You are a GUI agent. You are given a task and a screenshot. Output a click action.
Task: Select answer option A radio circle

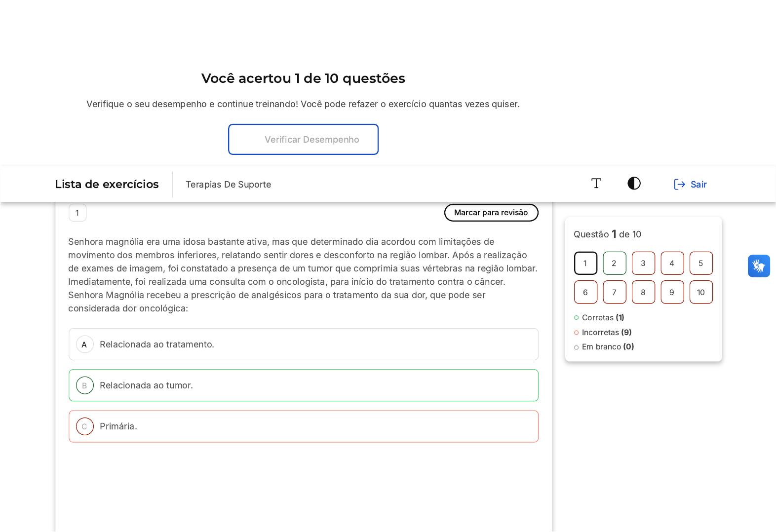84,344
